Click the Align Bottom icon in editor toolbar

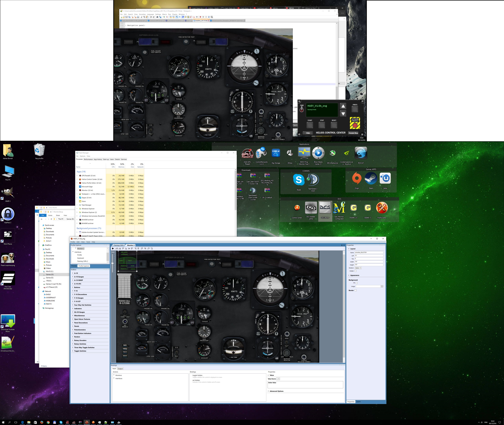pyautogui.click(x=126, y=248)
